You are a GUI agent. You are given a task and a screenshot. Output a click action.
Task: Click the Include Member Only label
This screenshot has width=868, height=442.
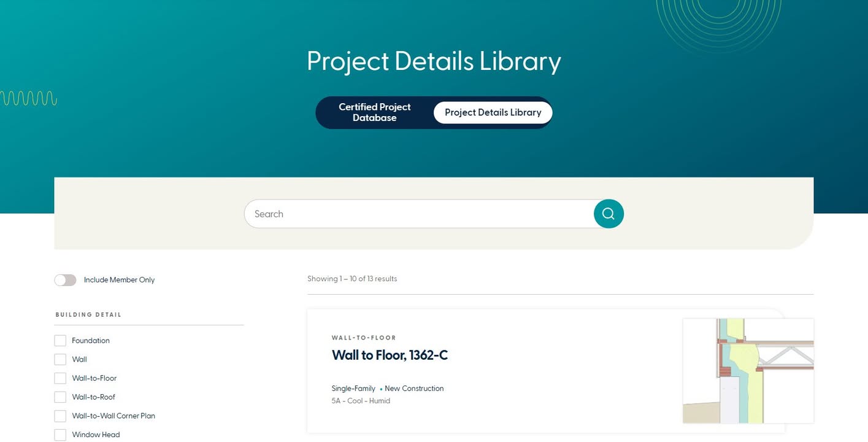pyautogui.click(x=119, y=280)
